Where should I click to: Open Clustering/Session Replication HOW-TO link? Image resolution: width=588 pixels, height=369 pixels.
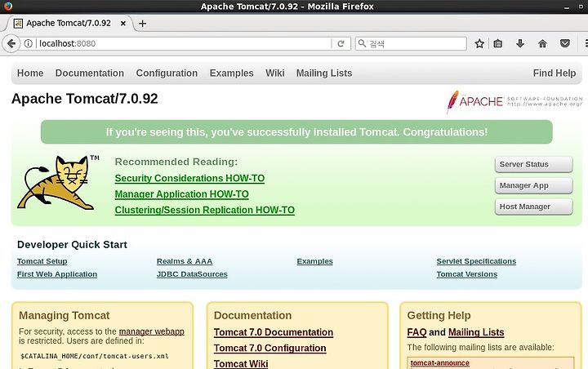click(x=205, y=210)
